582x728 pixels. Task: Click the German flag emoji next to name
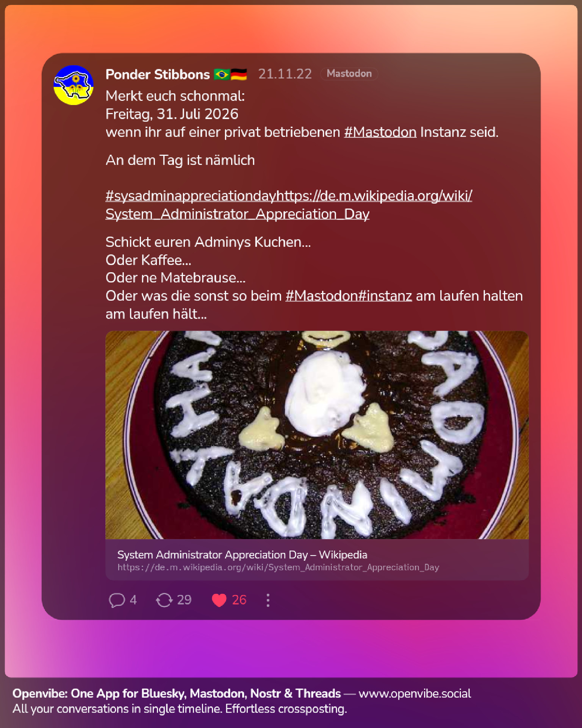[239, 74]
